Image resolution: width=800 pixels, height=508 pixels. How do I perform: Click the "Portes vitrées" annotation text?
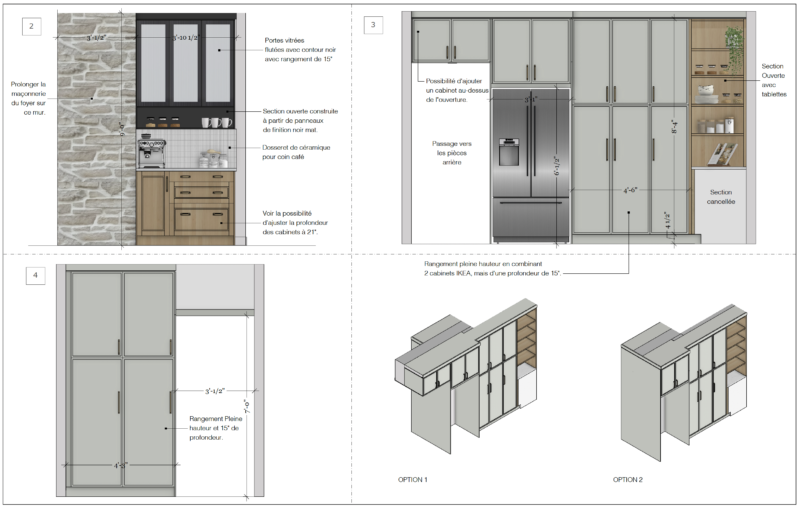pyautogui.click(x=300, y=49)
